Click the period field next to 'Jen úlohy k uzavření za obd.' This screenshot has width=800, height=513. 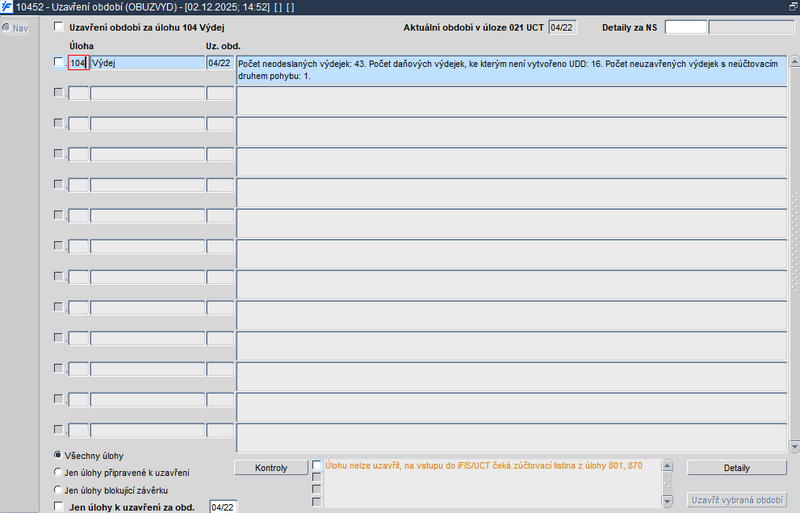pyautogui.click(x=223, y=507)
